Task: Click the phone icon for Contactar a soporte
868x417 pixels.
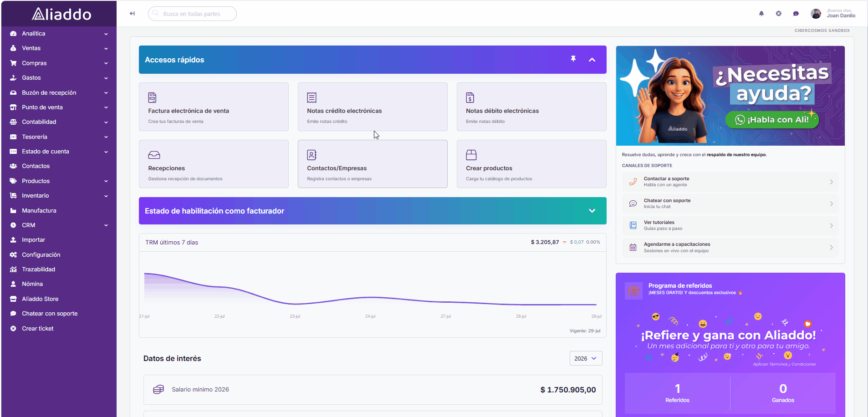Action: click(x=633, y=182)
